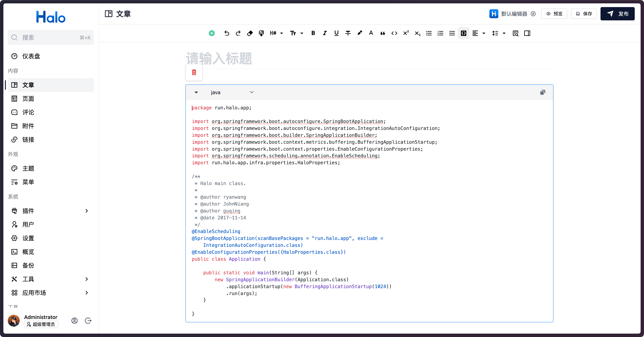Screen dimensions: 644x337
Task: Toggle bold formatting in the toolbar
Action: coord(313,33)
